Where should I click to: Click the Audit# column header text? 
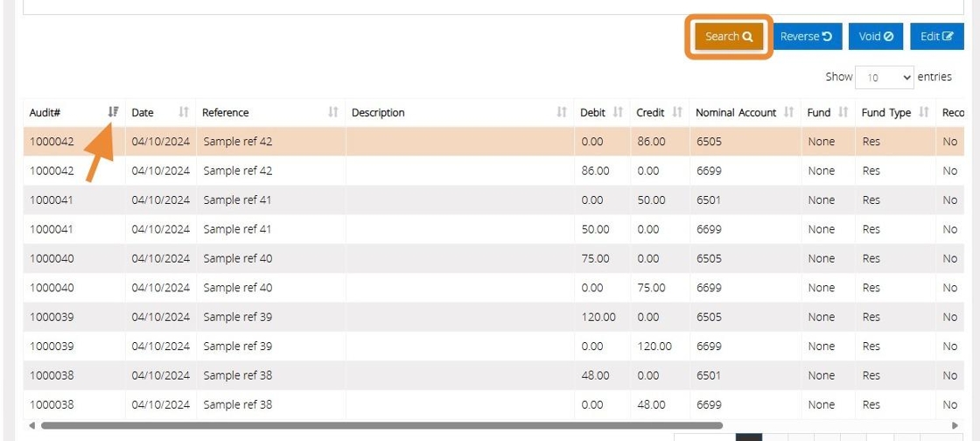pos(45,113)
